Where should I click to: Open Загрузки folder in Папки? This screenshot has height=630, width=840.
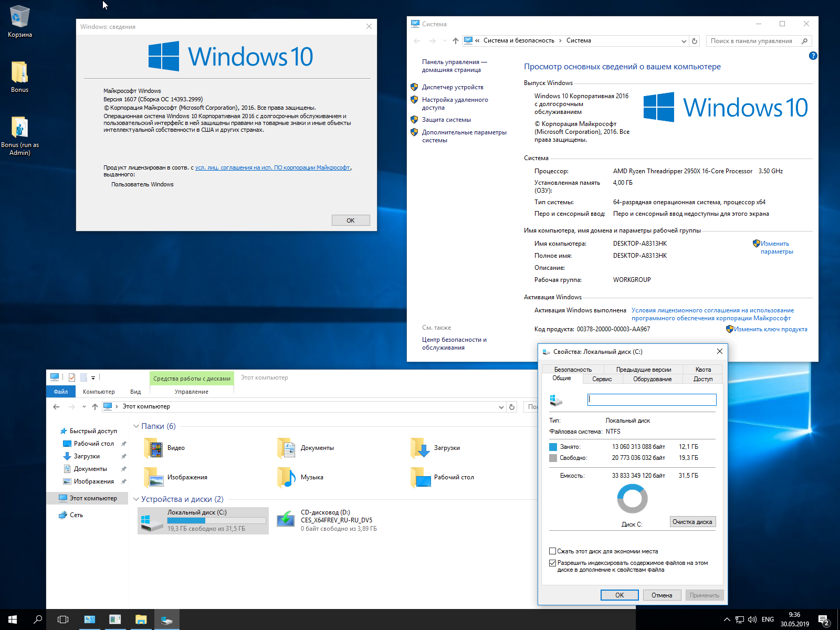tap(436, 448)
